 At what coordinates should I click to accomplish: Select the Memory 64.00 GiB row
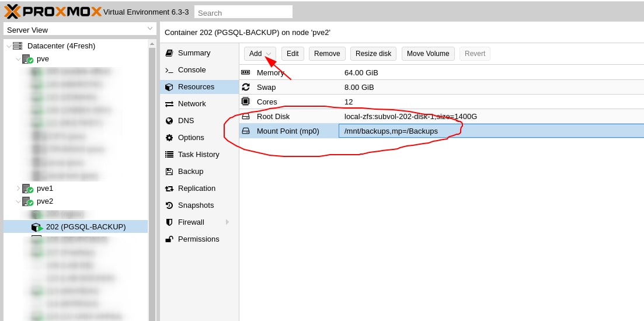click(441, 72)
